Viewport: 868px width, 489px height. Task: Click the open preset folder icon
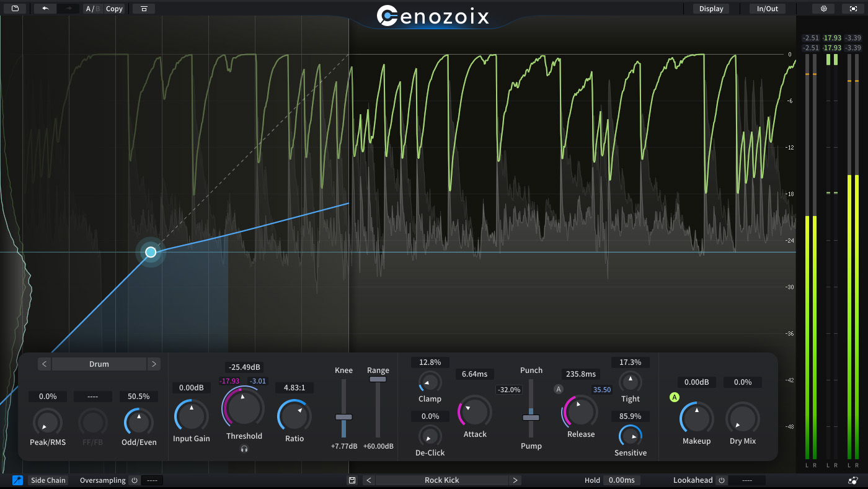click(x=15, y=9)
